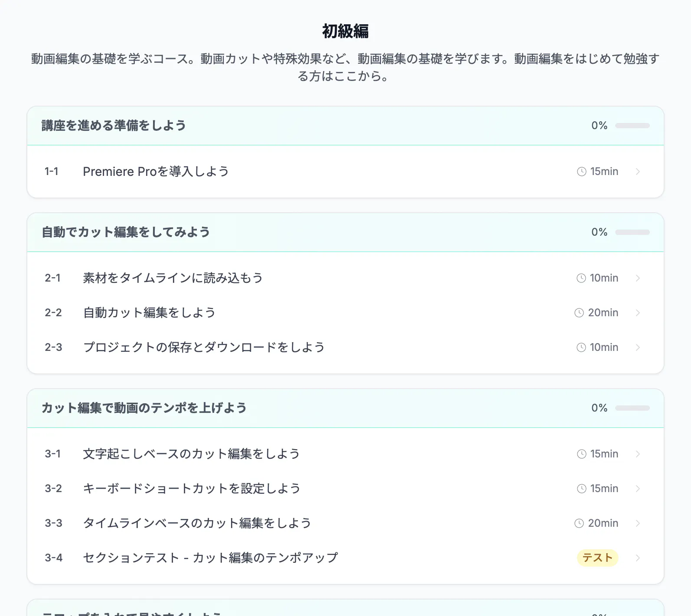
Task: Select the カット編集で動画のテンポを上げよう section header
Action: click(x=144, y=408)
